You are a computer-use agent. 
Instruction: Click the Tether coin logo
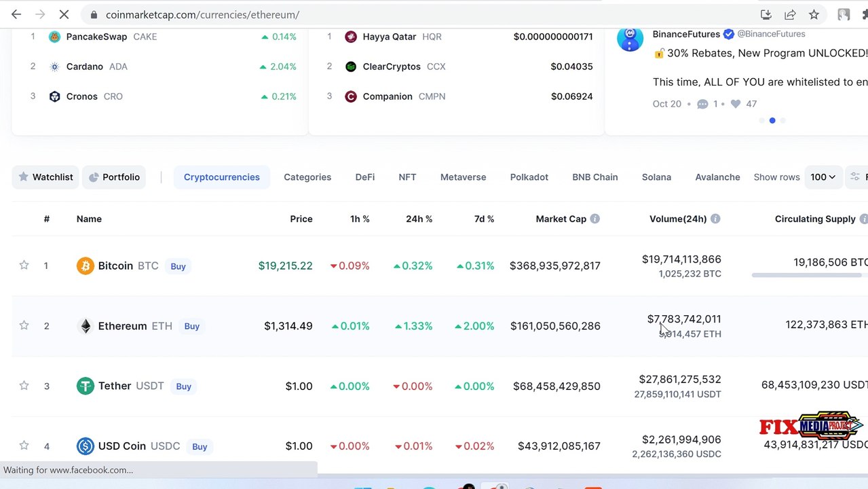85,386
